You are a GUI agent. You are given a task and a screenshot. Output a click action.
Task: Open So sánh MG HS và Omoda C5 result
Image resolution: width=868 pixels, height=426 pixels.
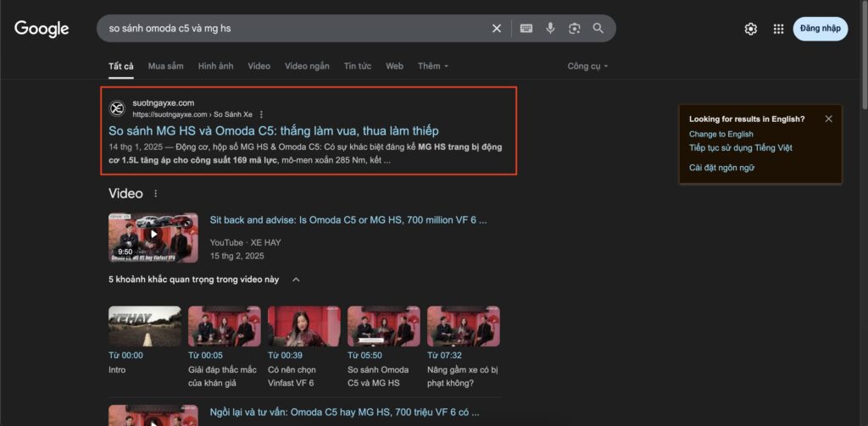pyautogui.click(x=274, y=131)
